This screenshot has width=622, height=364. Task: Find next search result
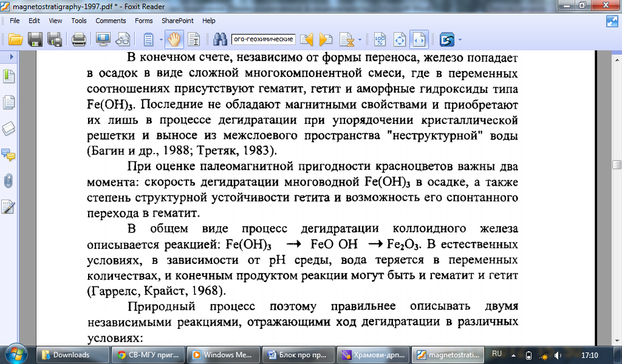[x=326, y=39]
